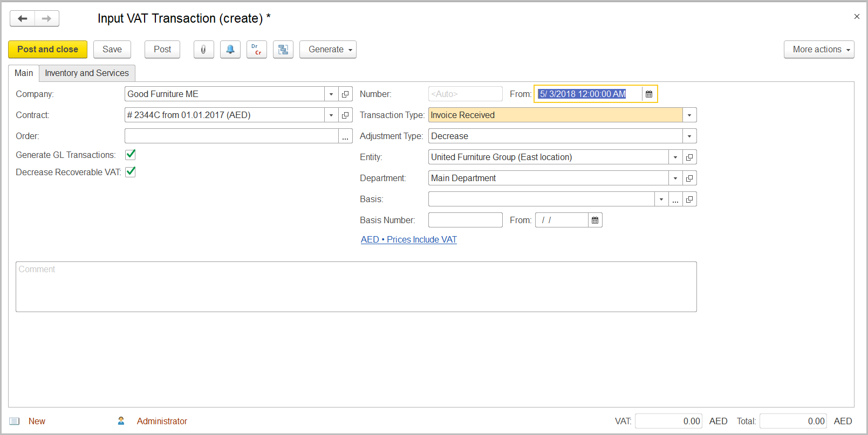The width and height of the screenshot is (868, 435).
Task: Switch to the Main tab
Action: click(x=24, y=73)
